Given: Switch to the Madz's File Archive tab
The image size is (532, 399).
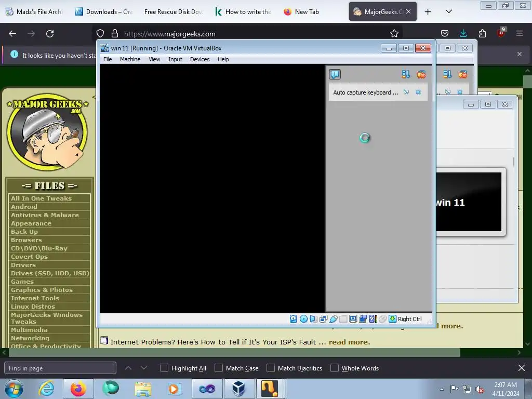Looking at the screenshot, I should pyautogui.click(x=35, y=11).
